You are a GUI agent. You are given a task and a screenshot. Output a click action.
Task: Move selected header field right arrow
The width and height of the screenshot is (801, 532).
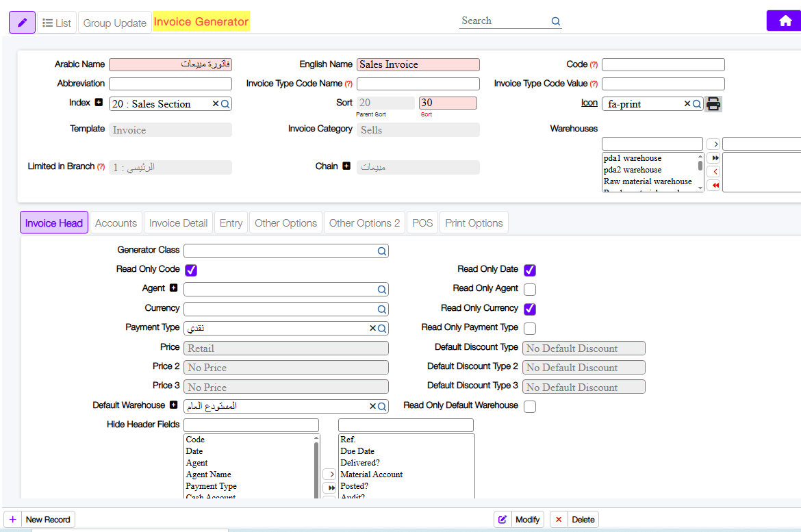(329, 474)
